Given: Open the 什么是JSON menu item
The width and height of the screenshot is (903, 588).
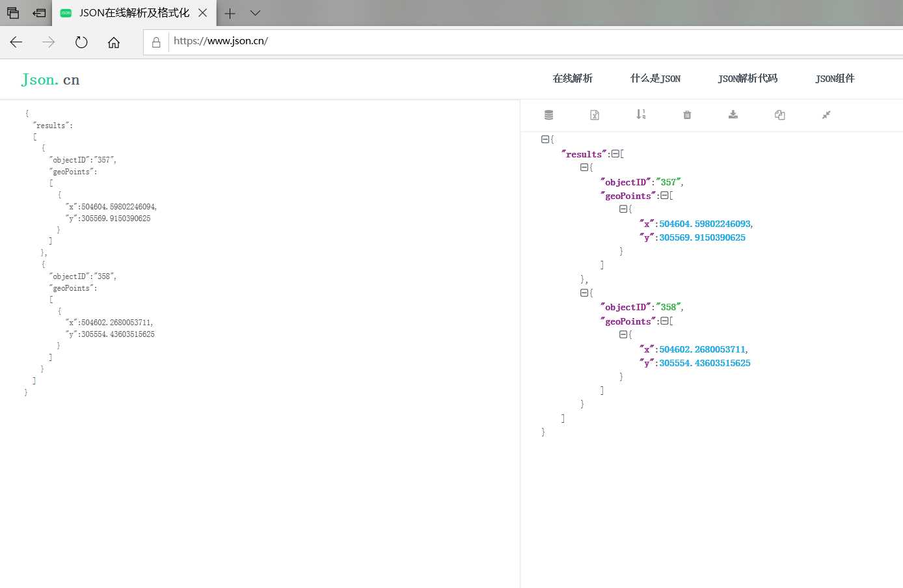Looking at the screenshot, I should (655, 79).
